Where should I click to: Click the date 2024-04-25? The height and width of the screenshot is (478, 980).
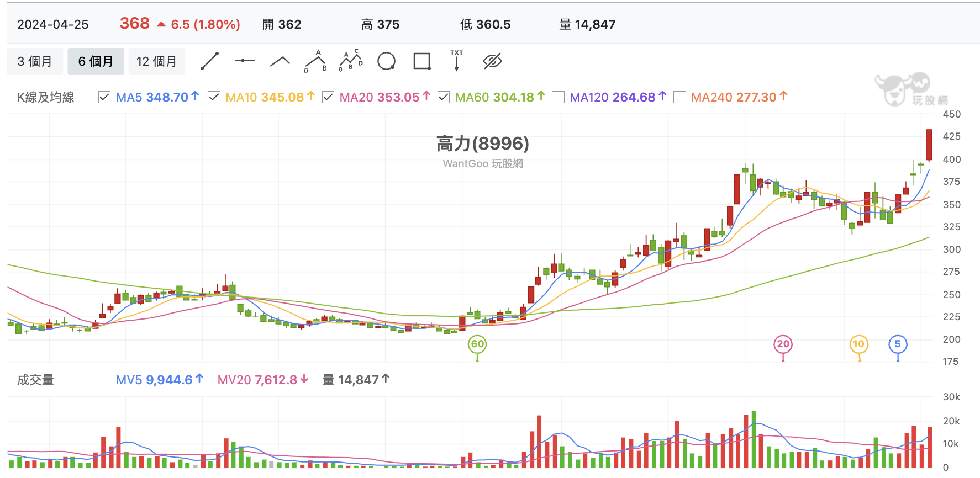point(53,24)
